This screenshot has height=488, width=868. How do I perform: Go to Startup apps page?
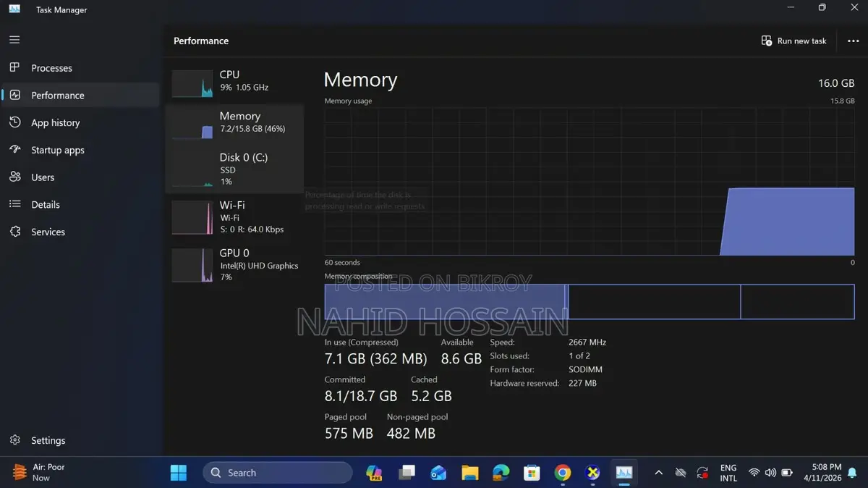pyautogui.click(x=80, y=150)
